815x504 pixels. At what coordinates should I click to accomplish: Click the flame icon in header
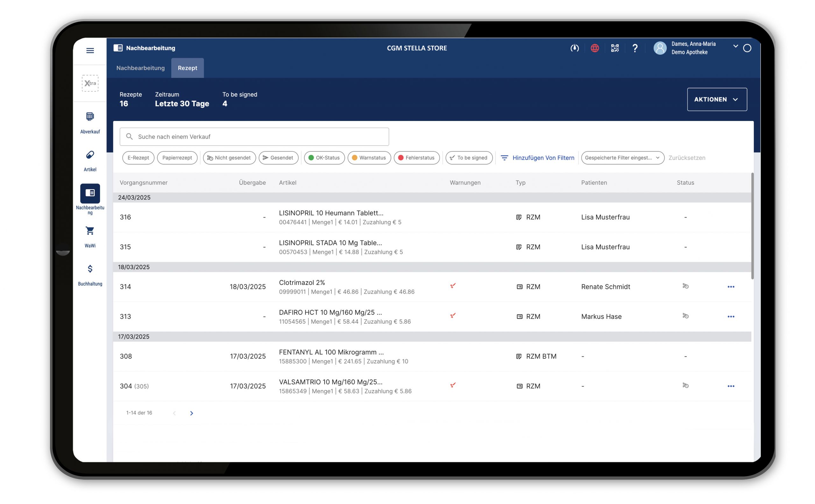[x=574, y=48]
